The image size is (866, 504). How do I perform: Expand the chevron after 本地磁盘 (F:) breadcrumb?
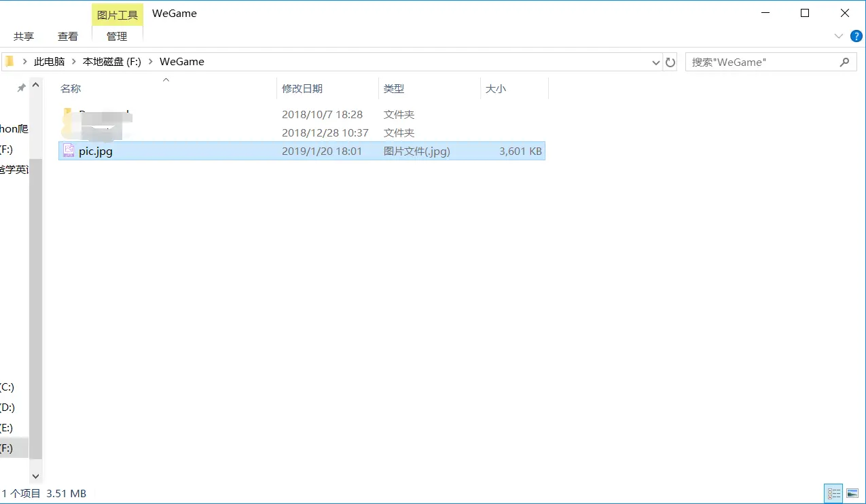150,62
